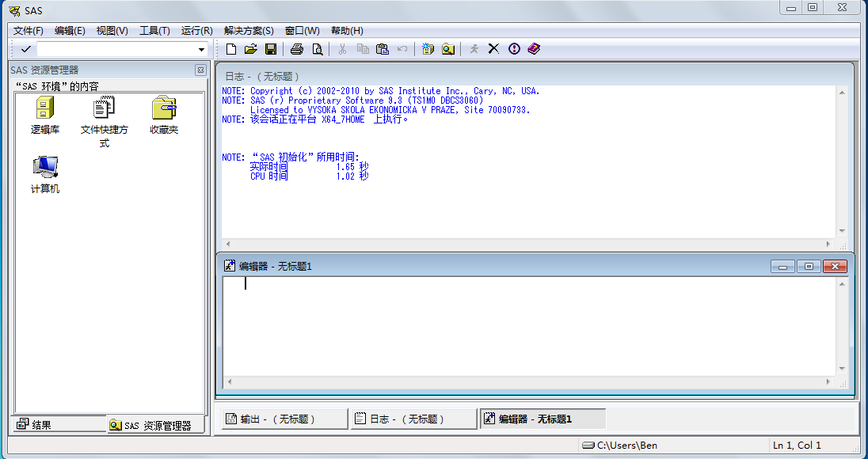
Task: Click the command bar checkmark icon
Action: click(25, 49)
